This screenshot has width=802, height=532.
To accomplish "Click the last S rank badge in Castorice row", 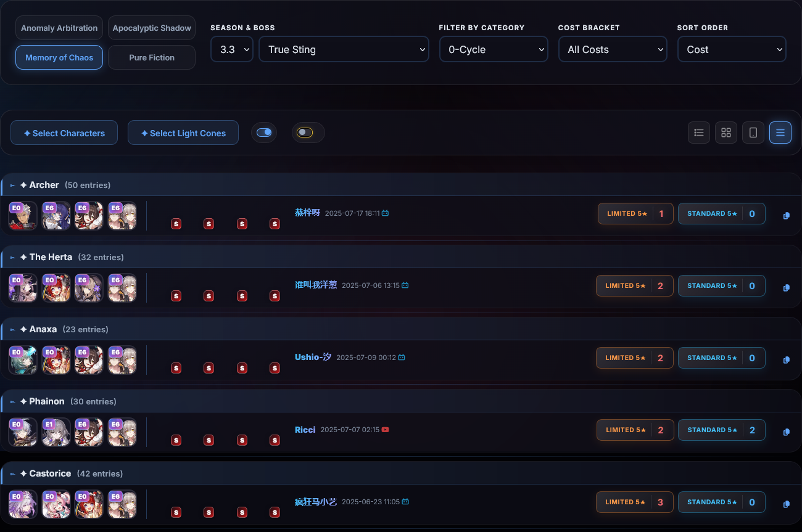I will tap(275, 512).
